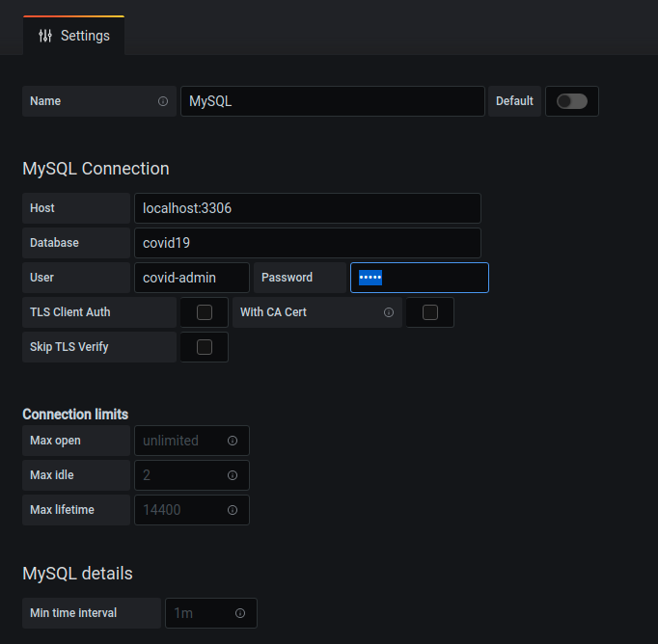Check the With CA Cert checkbox
The height and width of the screenshot is (644, 658).
pos(430,312)
